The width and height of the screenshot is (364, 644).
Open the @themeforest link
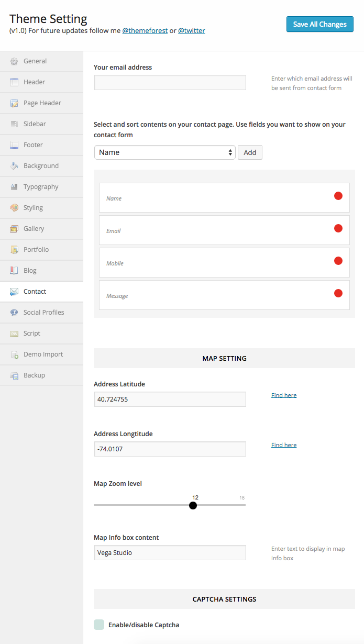tap(145, 31)
